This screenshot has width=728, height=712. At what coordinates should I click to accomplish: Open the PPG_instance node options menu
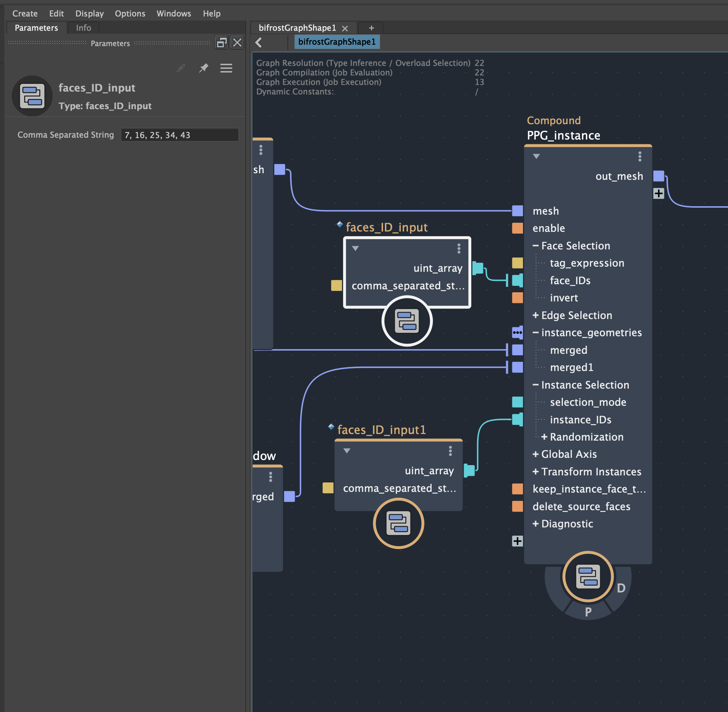coord(640,157)
